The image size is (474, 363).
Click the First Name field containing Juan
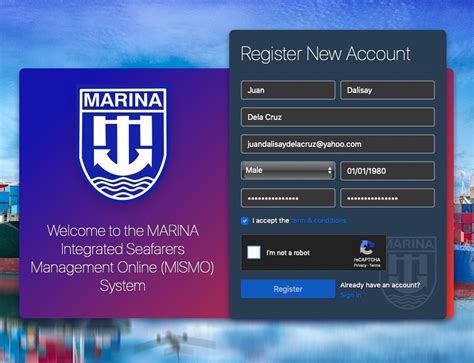288,90
